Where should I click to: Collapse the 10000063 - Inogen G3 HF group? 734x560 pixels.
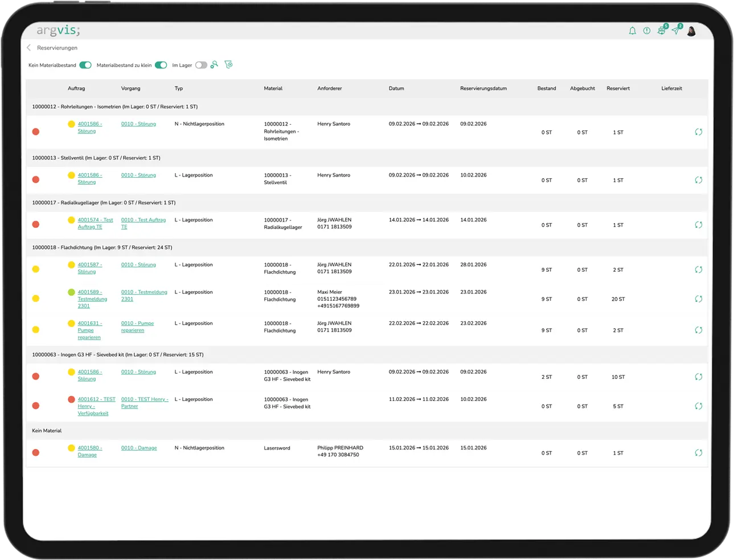(x=117, y=355)
